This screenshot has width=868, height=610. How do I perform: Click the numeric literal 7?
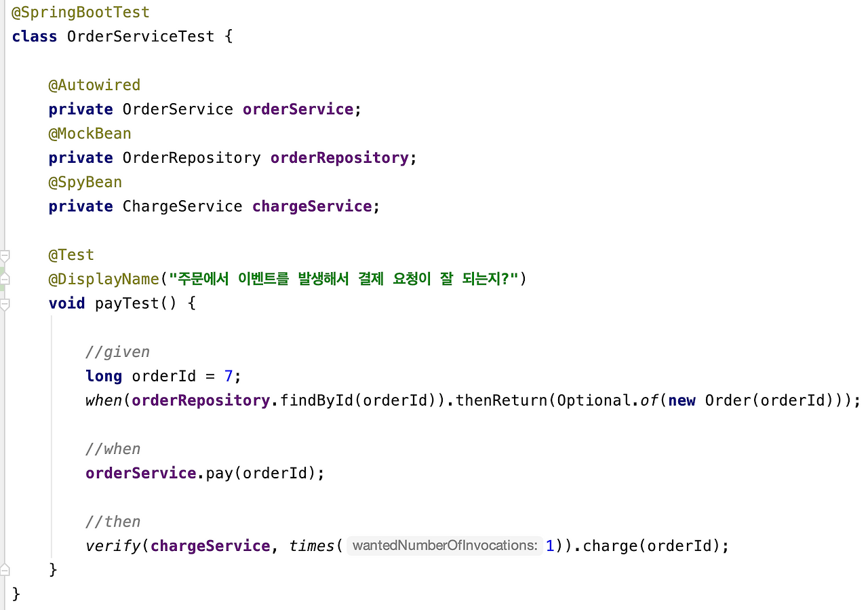229,376
